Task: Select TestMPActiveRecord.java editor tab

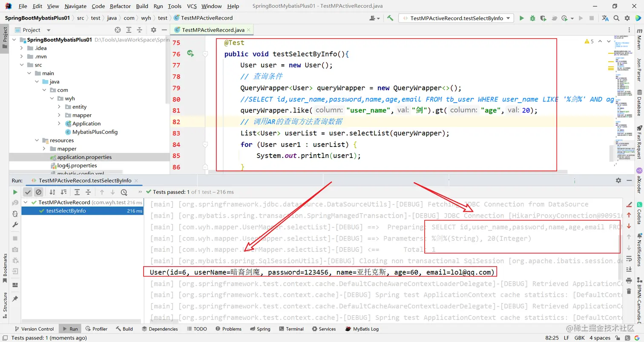Action: pos(212,30)
